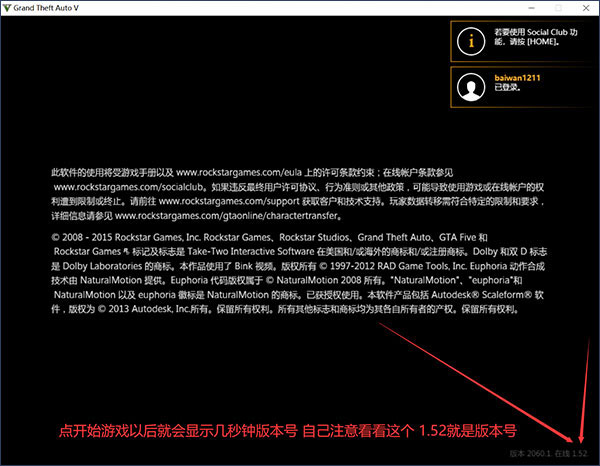The height and width of the screenshot is (466, 600).
Task: Click the © 2008 - 2015 Rockstar Games copyright line
Action: click(269, 238)
